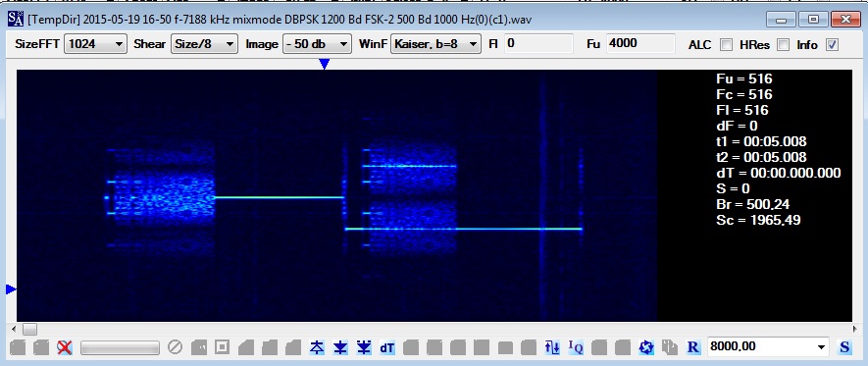Check the HRes option

click(x=783, y=45)
